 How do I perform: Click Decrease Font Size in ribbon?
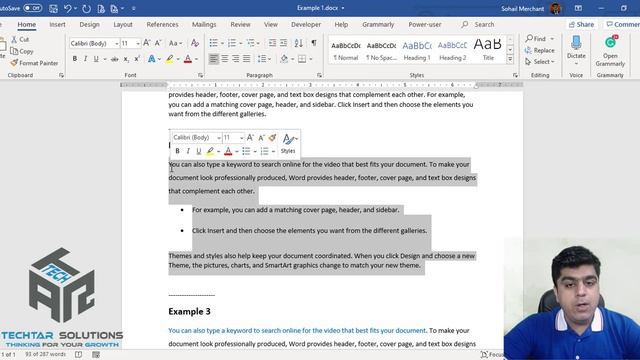tap(158, 43)
